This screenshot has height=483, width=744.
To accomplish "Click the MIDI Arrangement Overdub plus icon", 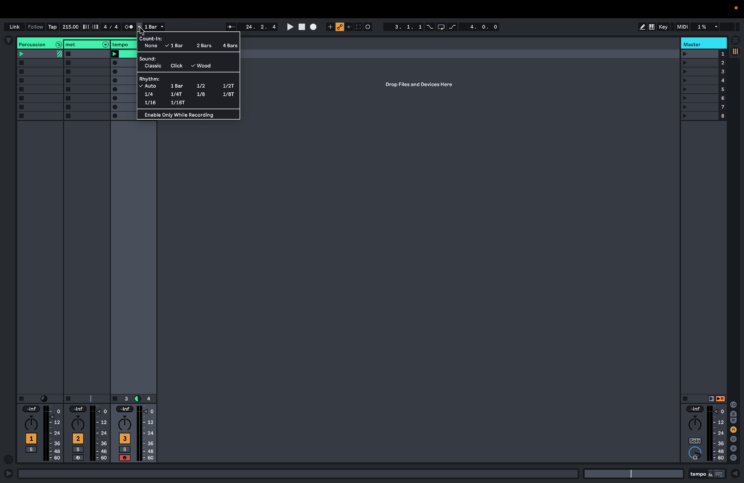I will [330, 27].
